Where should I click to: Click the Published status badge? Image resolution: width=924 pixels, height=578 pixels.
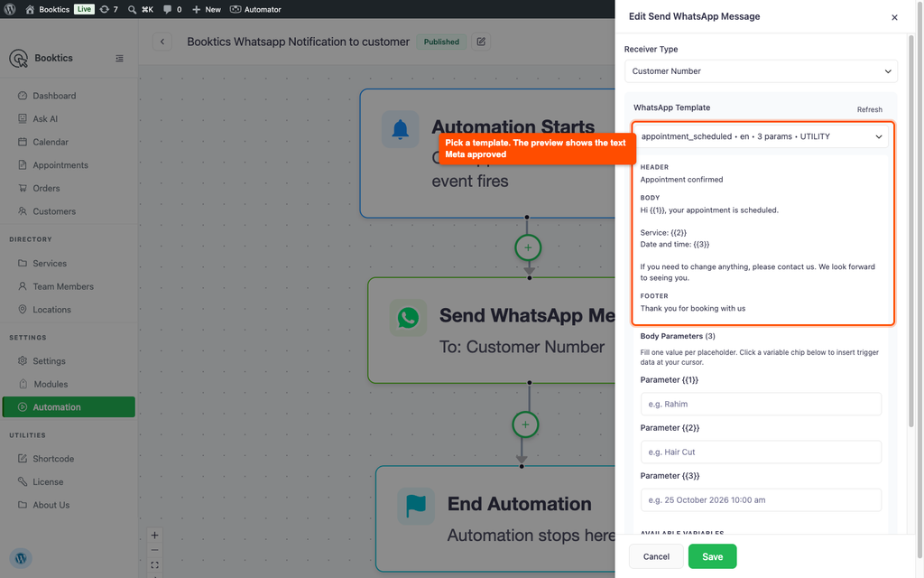(x=441, y=42)
